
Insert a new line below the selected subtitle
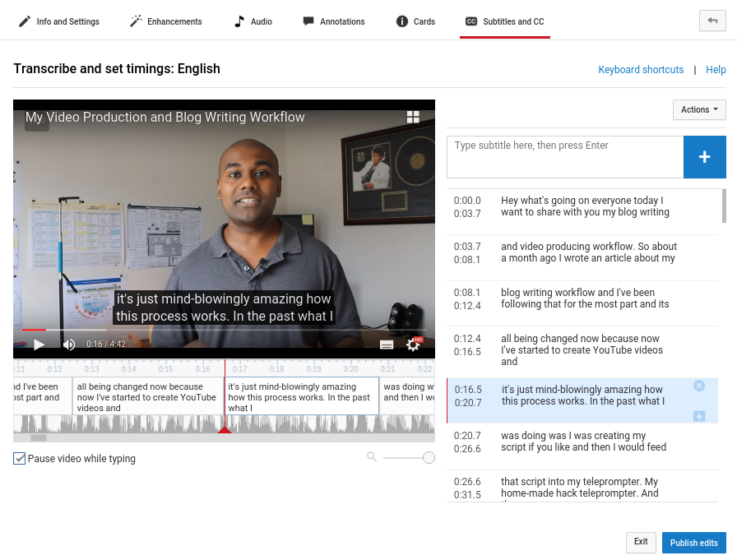tap(699, 416)
